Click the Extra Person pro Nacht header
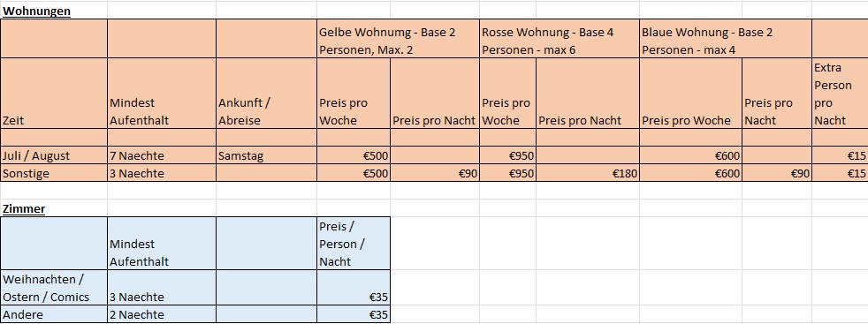868x324 pixels. (840, 94)
